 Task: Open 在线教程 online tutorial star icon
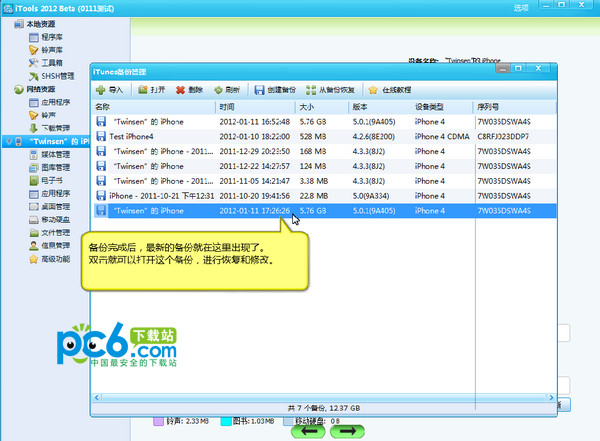pos(373,90)
